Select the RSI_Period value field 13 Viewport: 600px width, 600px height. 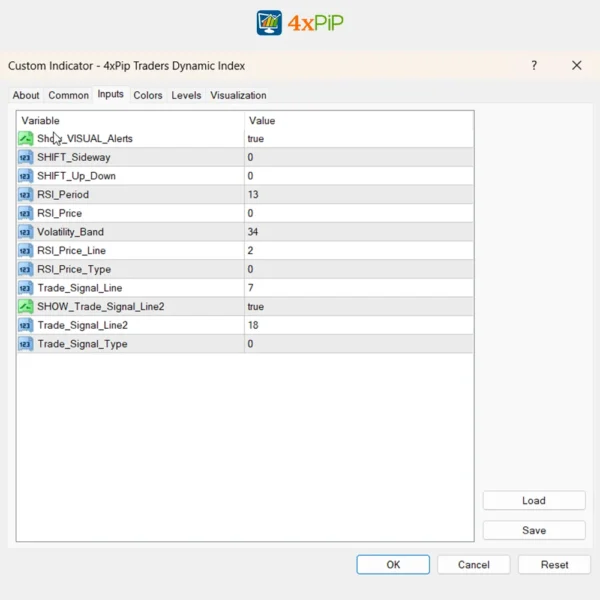click(x=253, y=195)
